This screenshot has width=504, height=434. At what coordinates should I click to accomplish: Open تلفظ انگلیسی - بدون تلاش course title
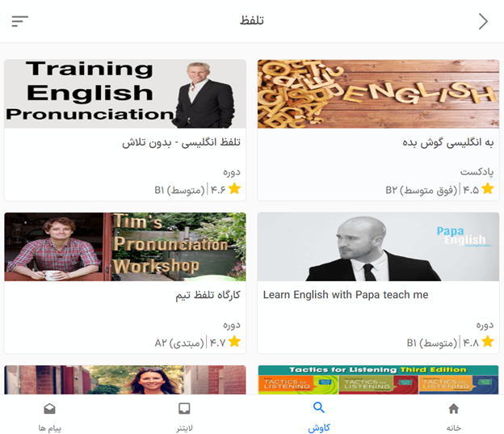(181, 142)
